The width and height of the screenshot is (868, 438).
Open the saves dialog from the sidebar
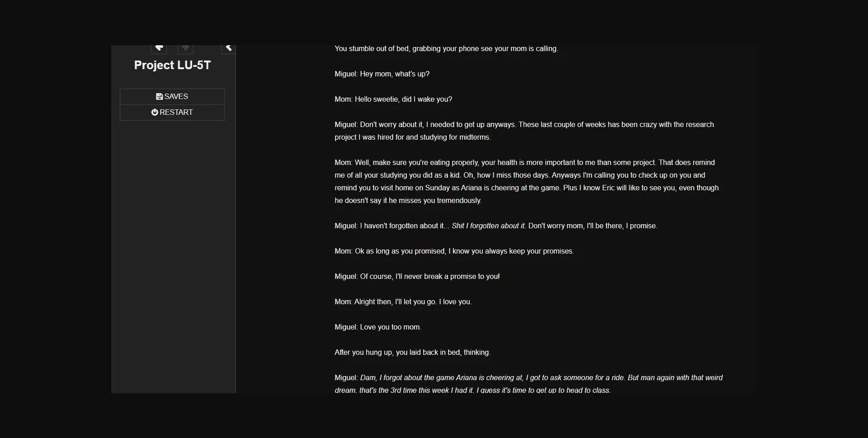tap(172, 96)
